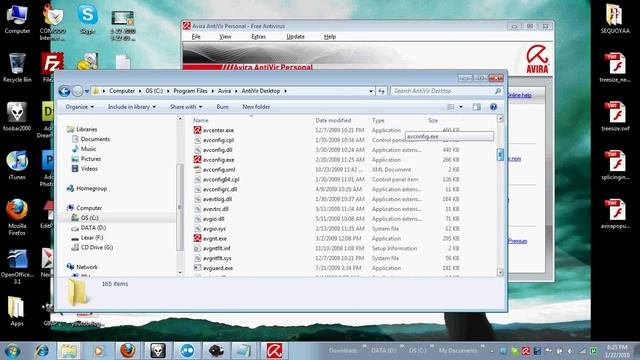This screenshot has width=640, height=360.
Task: Select the avconfig.xml file icon
Action: pyautogui.click(x=198, y=169)
